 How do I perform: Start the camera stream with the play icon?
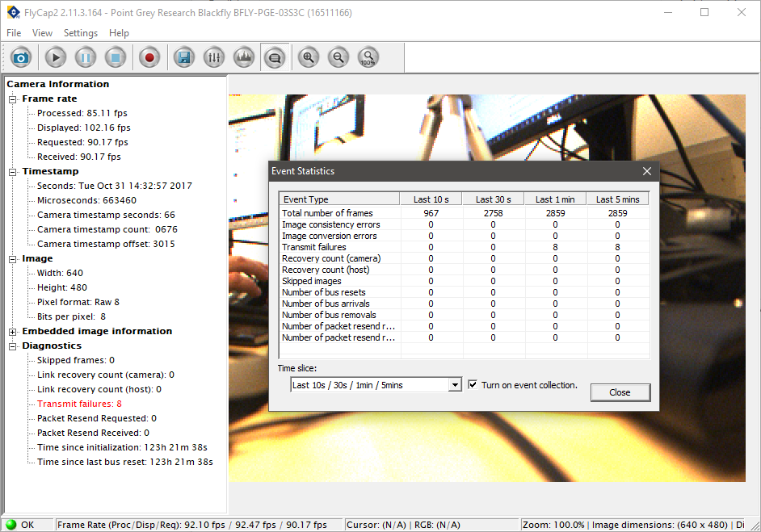[55, 57]
